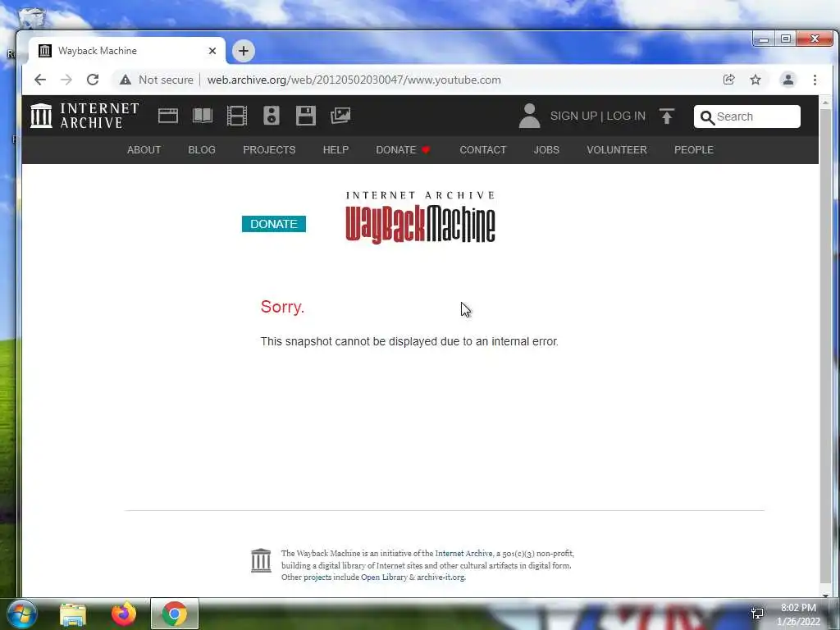Open the VOLUNTEER menu item
840x630 pixels.
pos(617,150)
